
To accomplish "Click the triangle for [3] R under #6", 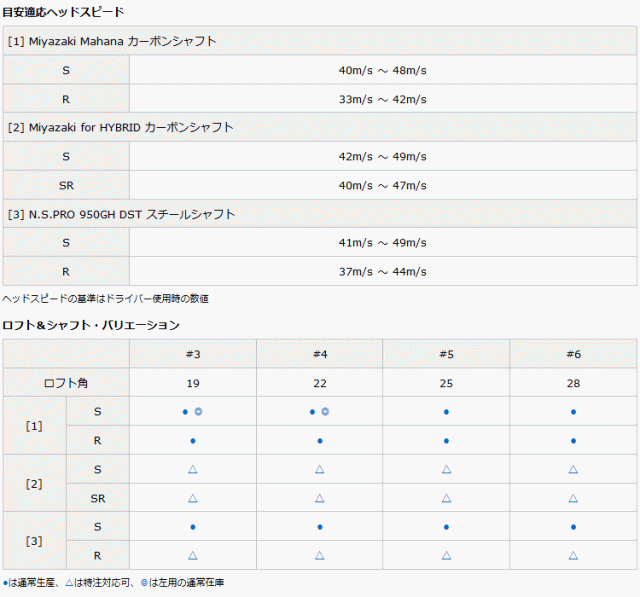I will (x=573, y=555).
